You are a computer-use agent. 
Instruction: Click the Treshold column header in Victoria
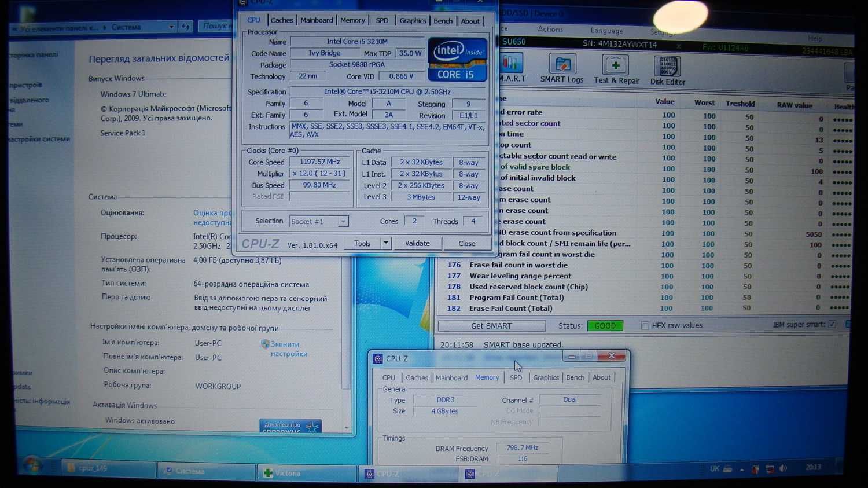click(740, 104)
